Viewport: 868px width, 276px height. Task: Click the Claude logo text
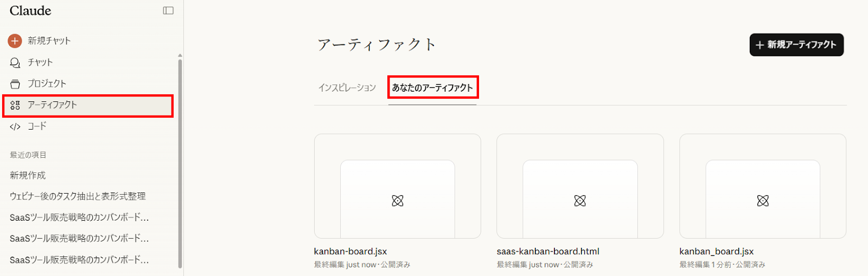click(x=30, y=11)
